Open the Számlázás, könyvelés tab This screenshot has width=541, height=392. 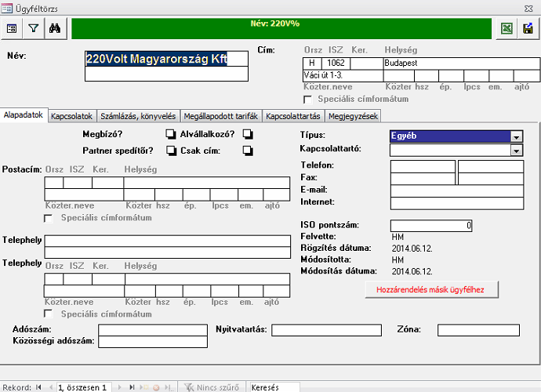point(138,116)
